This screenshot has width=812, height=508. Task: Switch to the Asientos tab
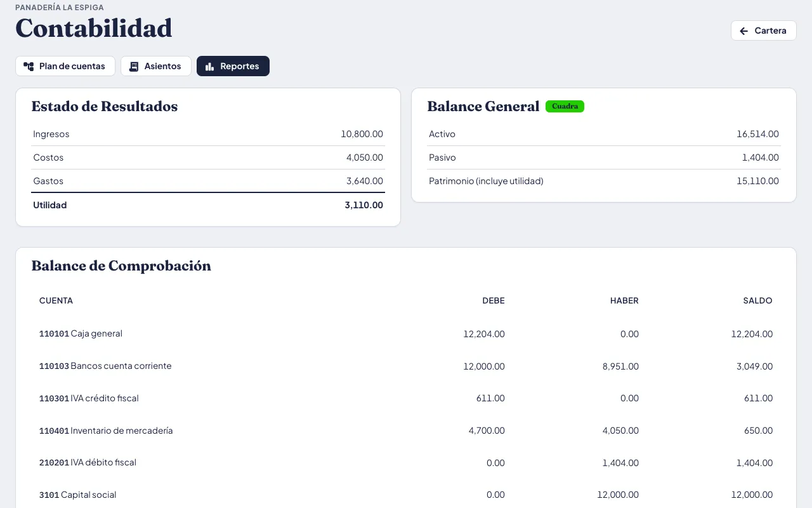click(x=156, y=66)
